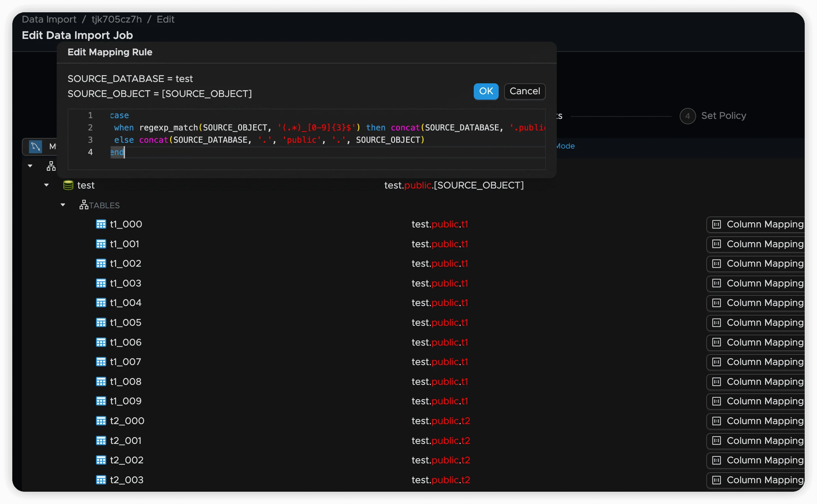This screenshot has height=504, width=817.
Task: Collapse the root tree node
Action: tap(30, 166)
